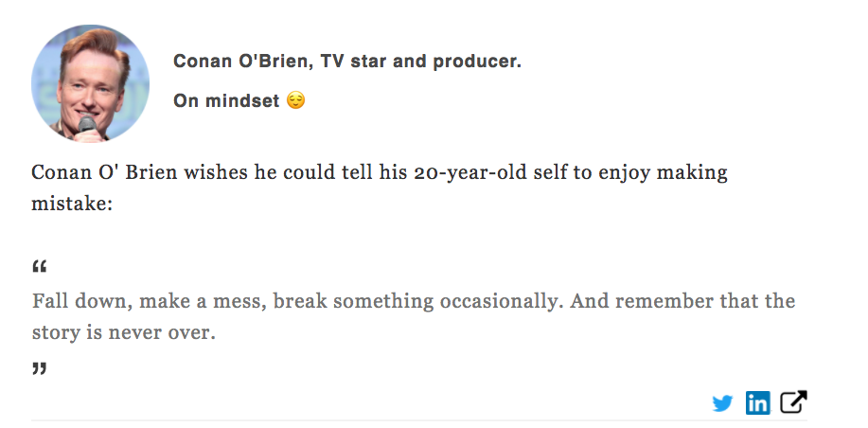Click the closing quotation mark glyph

click(40, 368)
